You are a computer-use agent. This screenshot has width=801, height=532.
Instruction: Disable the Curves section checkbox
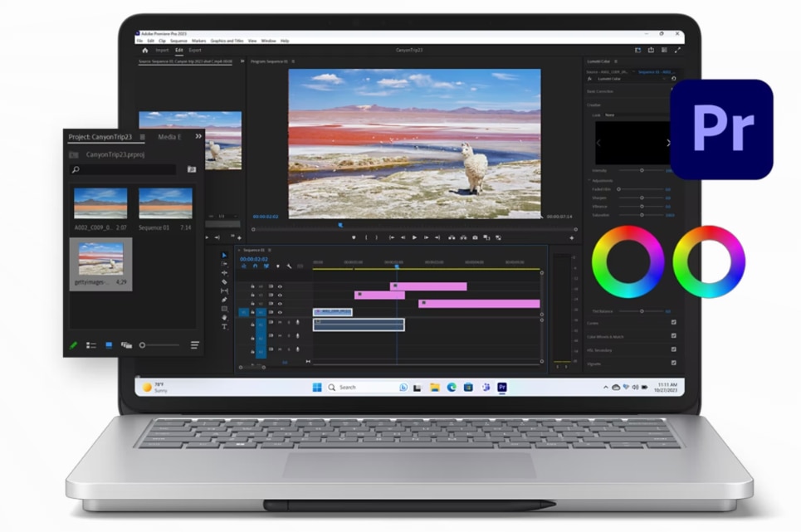tap(673, 322)
